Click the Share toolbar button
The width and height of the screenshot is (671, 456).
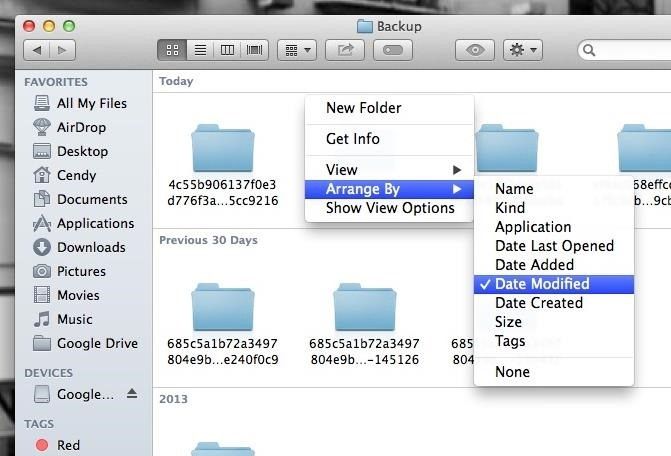click(x=346, y=49)
